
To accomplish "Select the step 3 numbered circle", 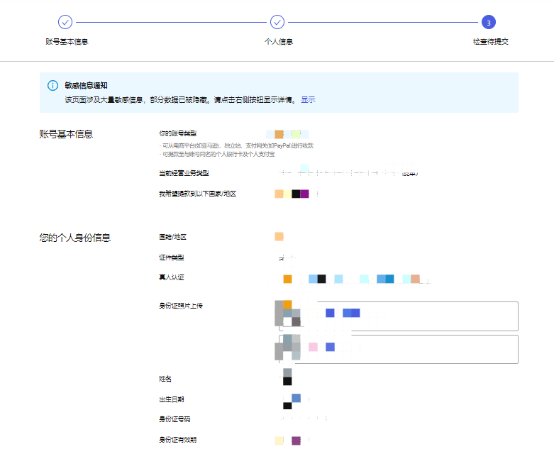I will click(489, 22).
